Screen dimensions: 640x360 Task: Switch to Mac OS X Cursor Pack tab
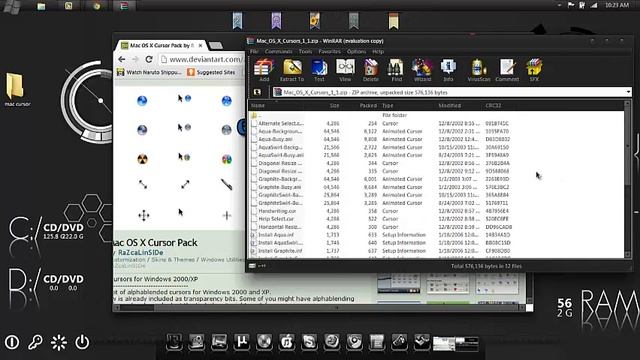point(161,45)
